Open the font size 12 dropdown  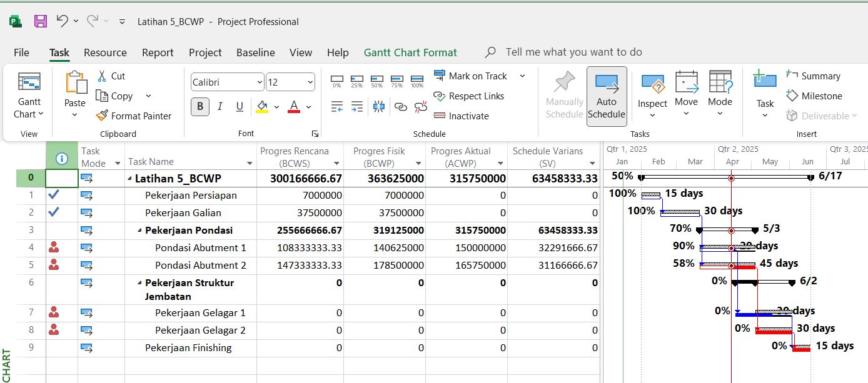pyautogui.click(x=310, y=82)
